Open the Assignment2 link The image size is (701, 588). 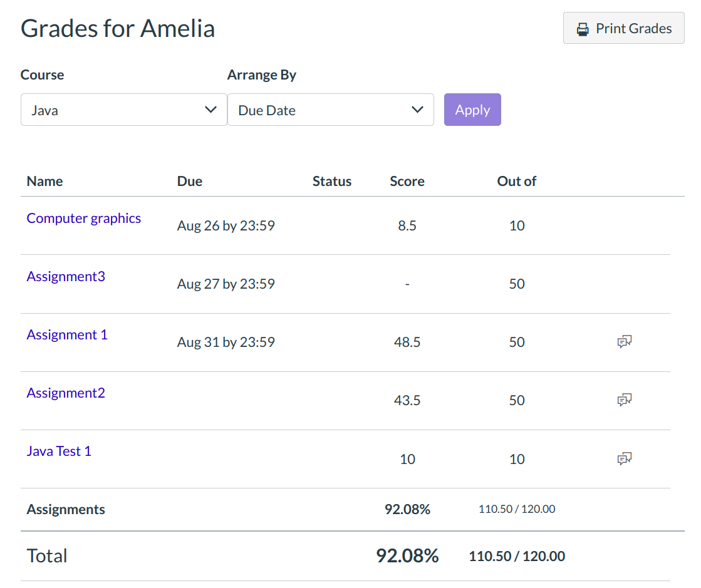[x=66, y=393]
